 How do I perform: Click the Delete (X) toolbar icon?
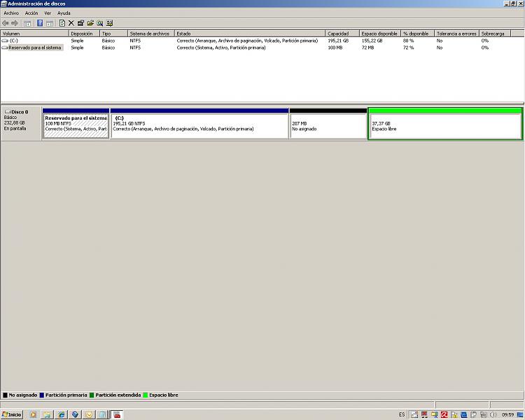click(x=71, y=23)
